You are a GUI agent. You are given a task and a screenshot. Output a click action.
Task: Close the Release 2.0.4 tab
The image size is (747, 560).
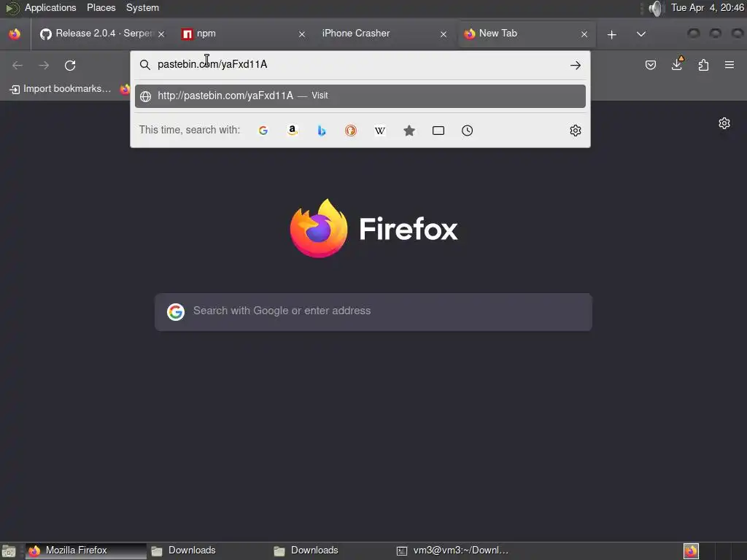[x=161, y=34]
